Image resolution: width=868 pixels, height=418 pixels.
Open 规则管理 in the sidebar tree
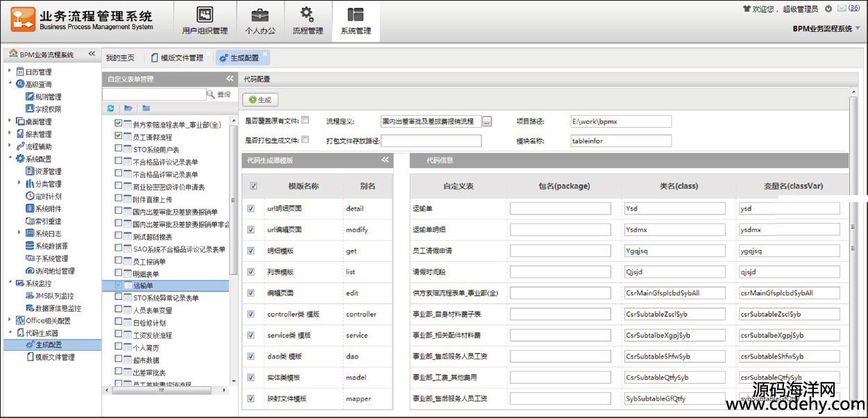(x=43, y=97)
